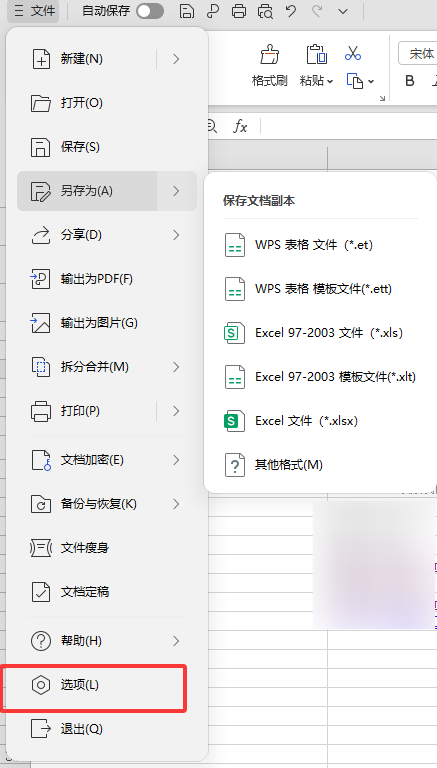Click the Bold B button

[x=410, y=81]
